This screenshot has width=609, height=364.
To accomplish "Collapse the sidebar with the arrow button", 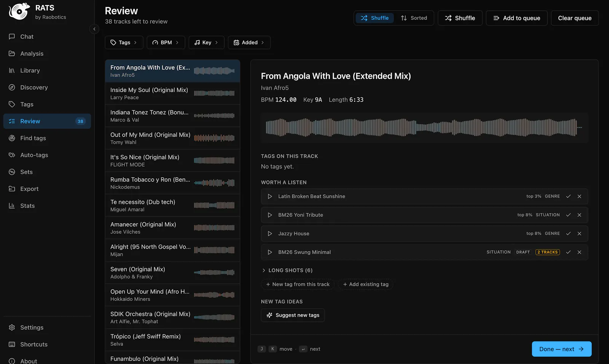I will (x=94, y=29).
